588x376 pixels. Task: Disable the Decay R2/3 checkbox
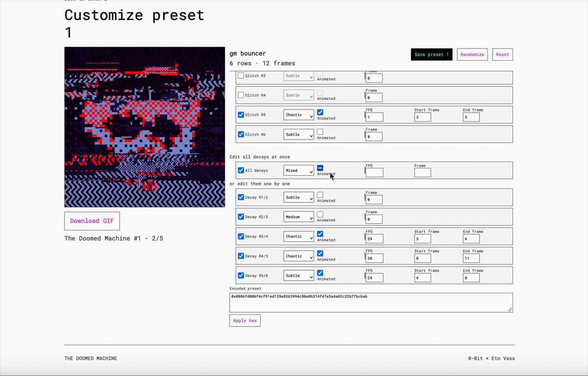tap(241, 217)
